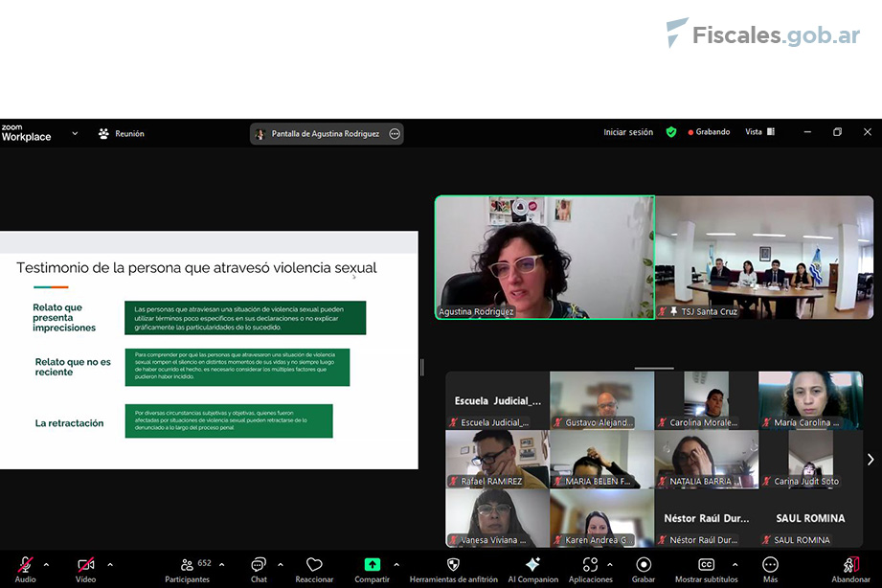The image size is (882, 588).
Task: Launch the AI Companion sparkle icon
Action: coord(532,565)
